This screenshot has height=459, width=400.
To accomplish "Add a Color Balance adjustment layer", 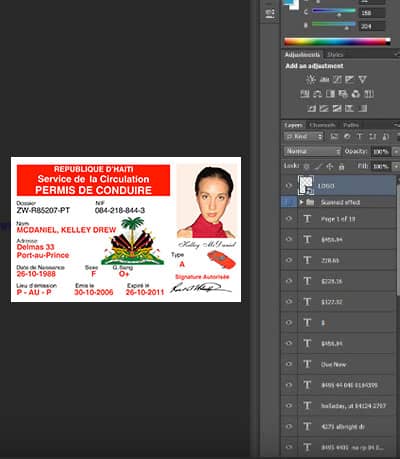I will (x=318, y=94).
